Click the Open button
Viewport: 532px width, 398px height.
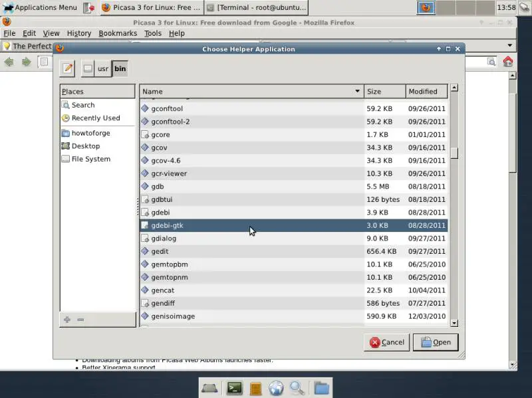436,342
